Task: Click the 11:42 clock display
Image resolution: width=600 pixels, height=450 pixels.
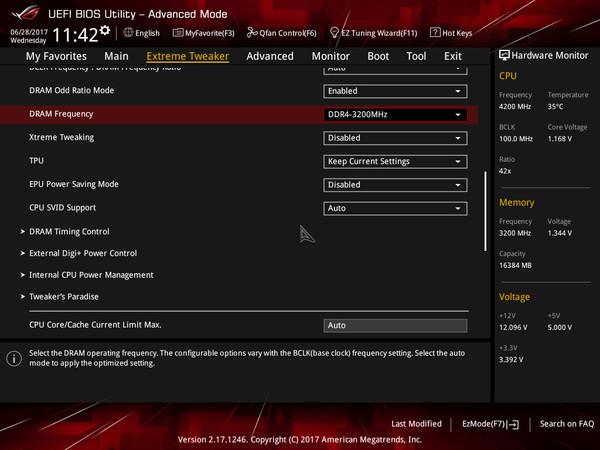Action: pos(75,35)
